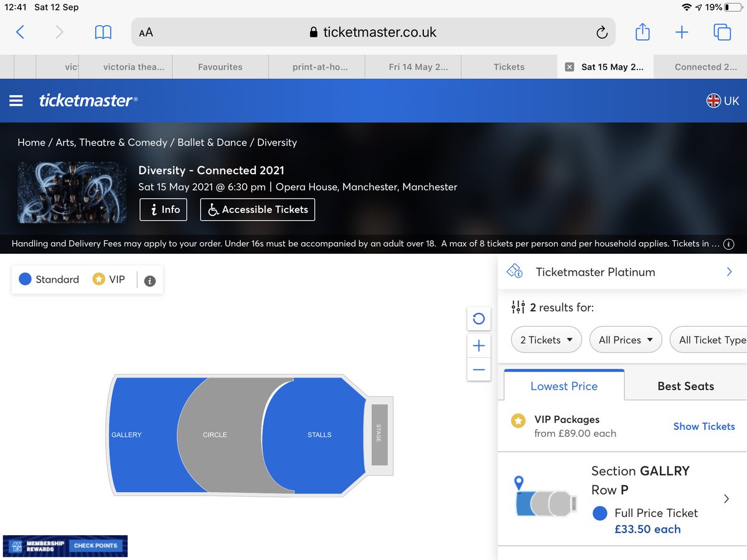
Task: Open Ballet & Dance breadcrumb
Action: 212,142
